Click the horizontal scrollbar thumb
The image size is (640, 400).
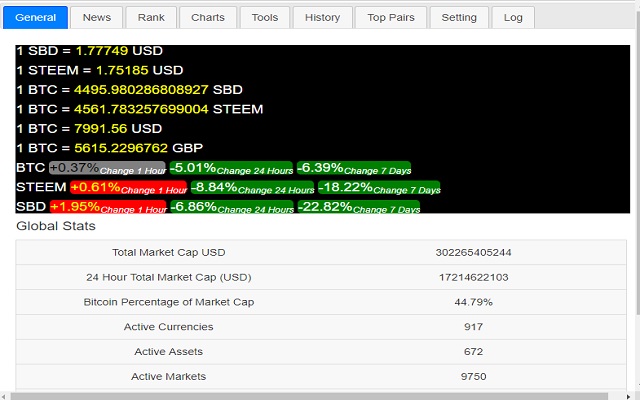(309, 396)
